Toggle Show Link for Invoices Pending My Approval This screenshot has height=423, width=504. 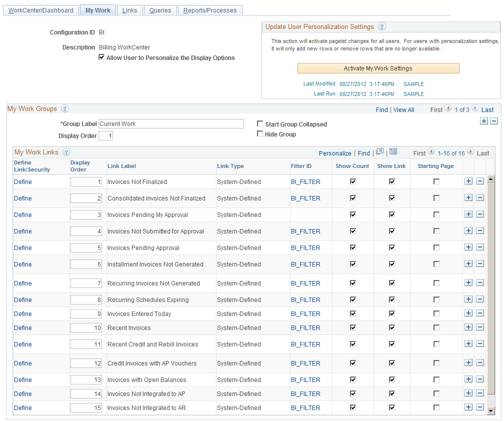pos(392,214)
